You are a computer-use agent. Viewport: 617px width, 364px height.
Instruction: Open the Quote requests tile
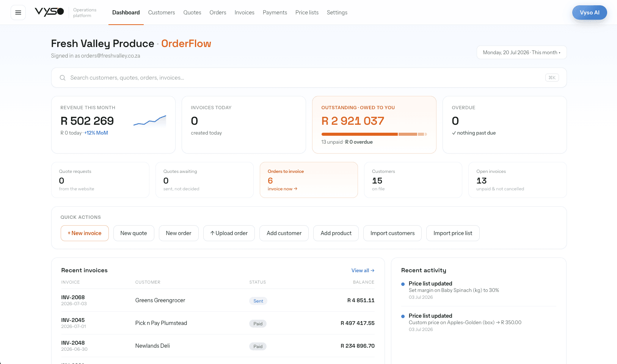click(x=100, y=180)
